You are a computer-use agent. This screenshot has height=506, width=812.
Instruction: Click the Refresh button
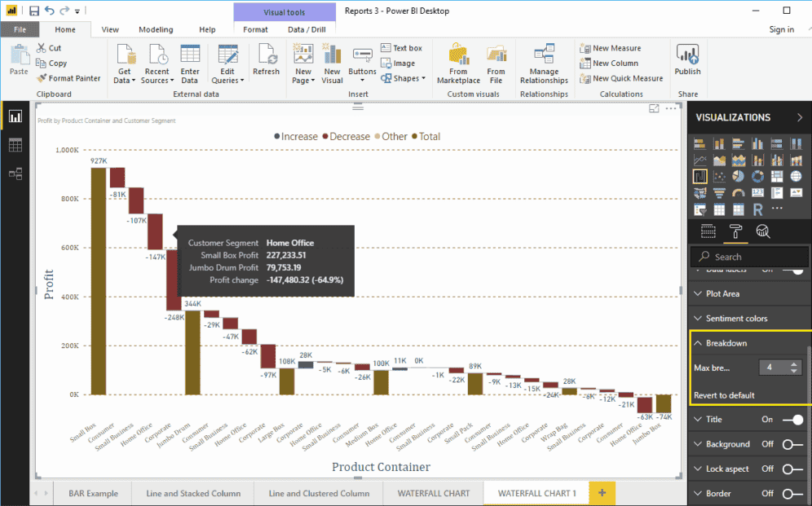pos(266,59)
